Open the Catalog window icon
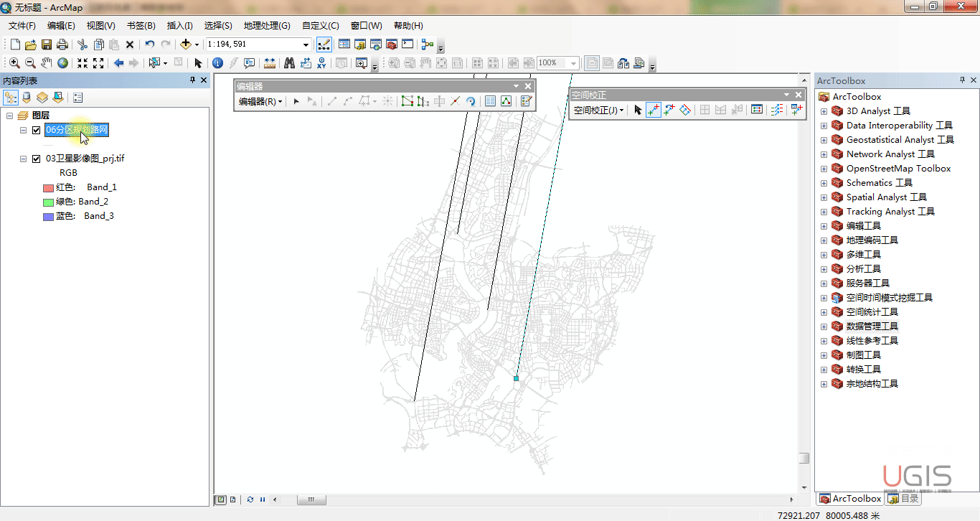 360,44
